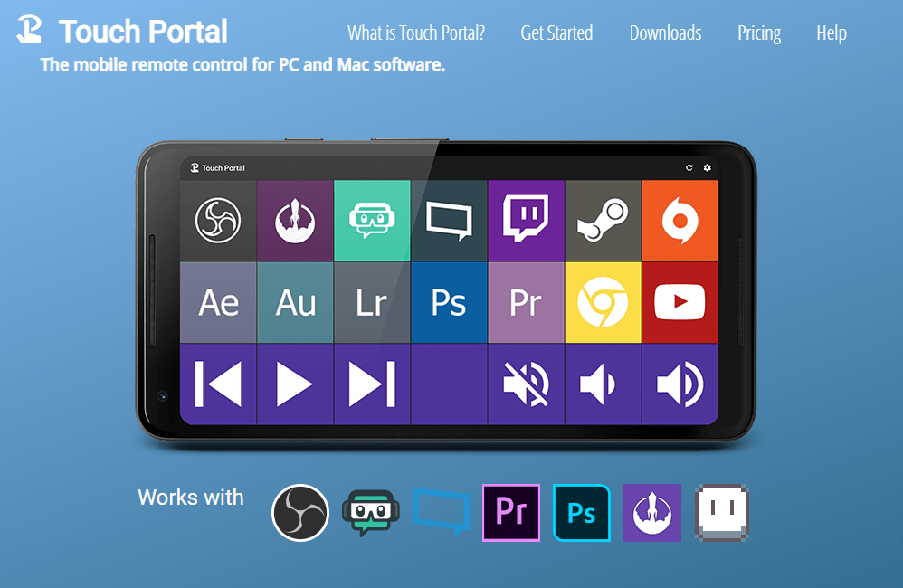The image size is (903, 588).
Task: Click the YouTube red tile
Action: click(680, 303)
